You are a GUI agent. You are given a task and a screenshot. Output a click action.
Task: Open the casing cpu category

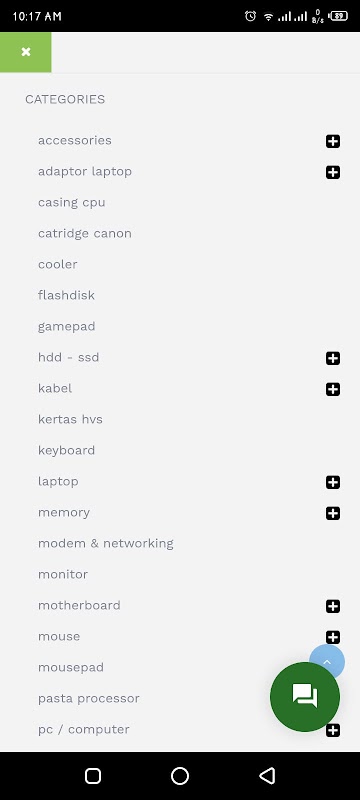(x=71, y=203)
